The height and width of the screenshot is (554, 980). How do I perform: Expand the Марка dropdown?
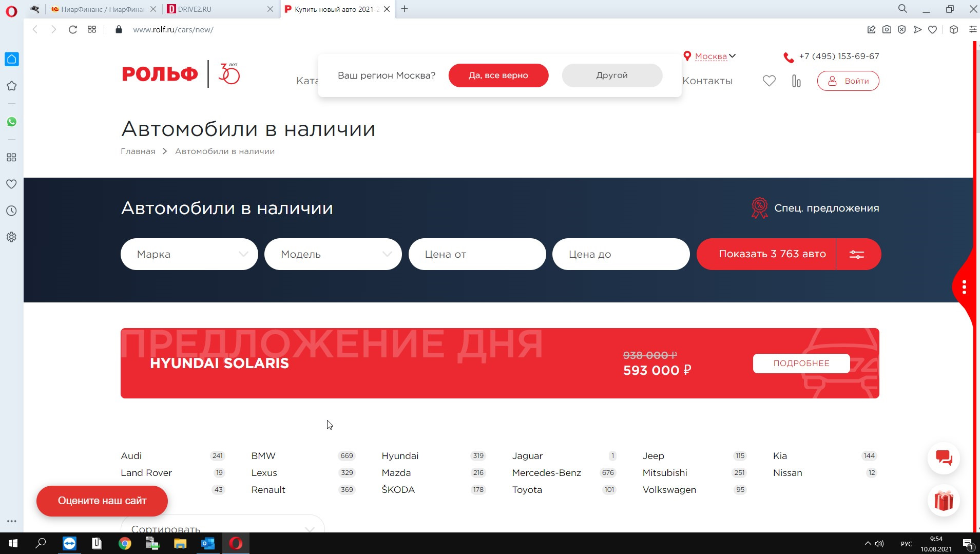tap(189, 254)
